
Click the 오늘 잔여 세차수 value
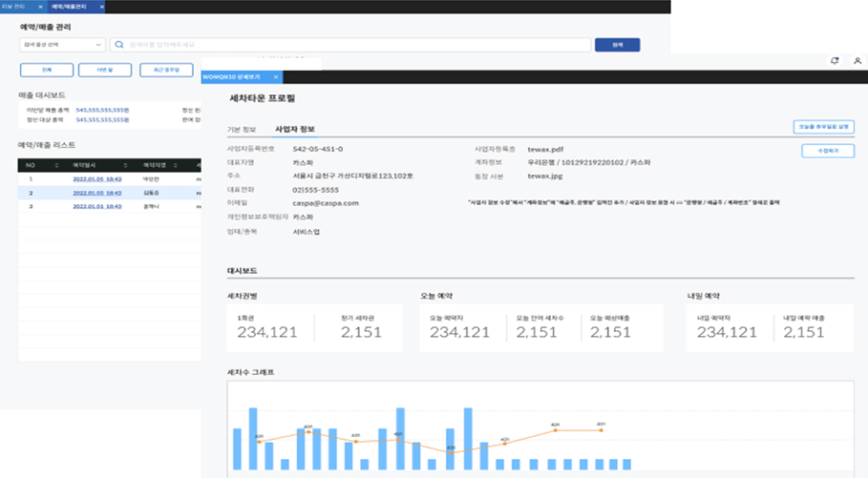[x=537, y=332]
